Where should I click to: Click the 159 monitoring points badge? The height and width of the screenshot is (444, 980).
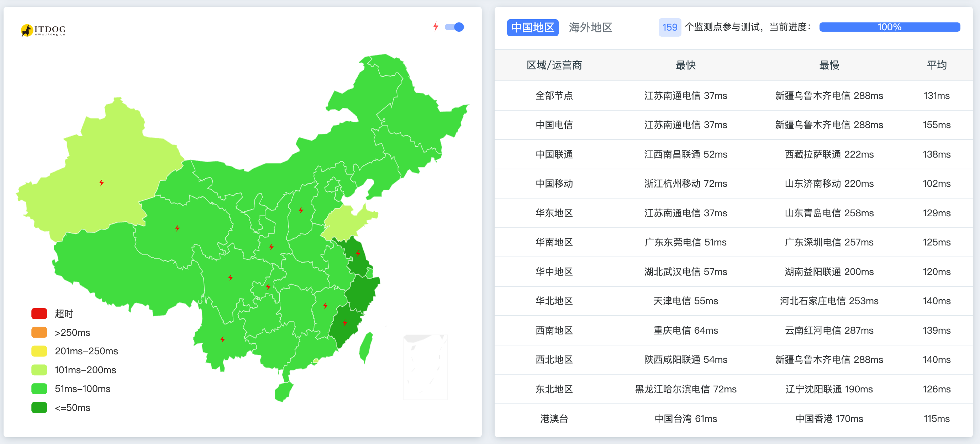670,27
